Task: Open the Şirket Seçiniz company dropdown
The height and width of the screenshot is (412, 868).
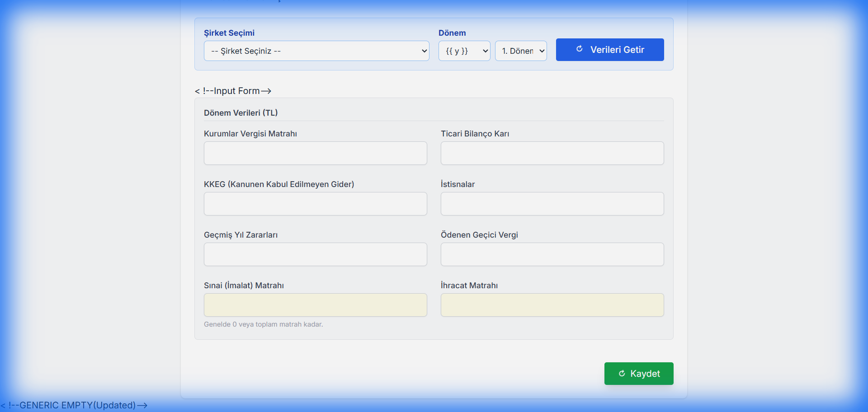Action: coord(316,51)
